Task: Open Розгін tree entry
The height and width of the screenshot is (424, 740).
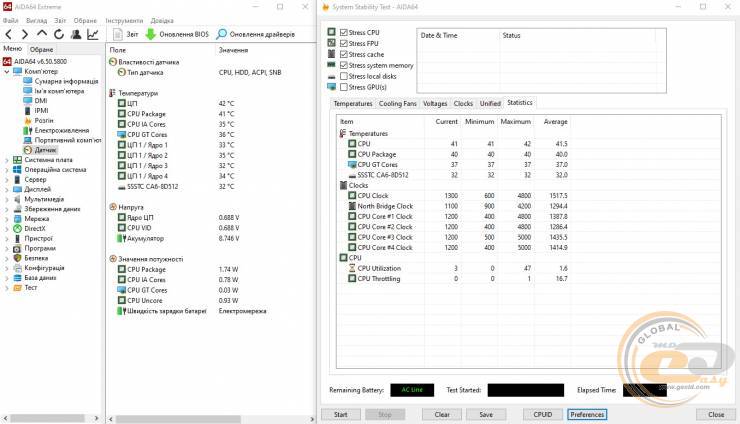Action: coord(44,120)
